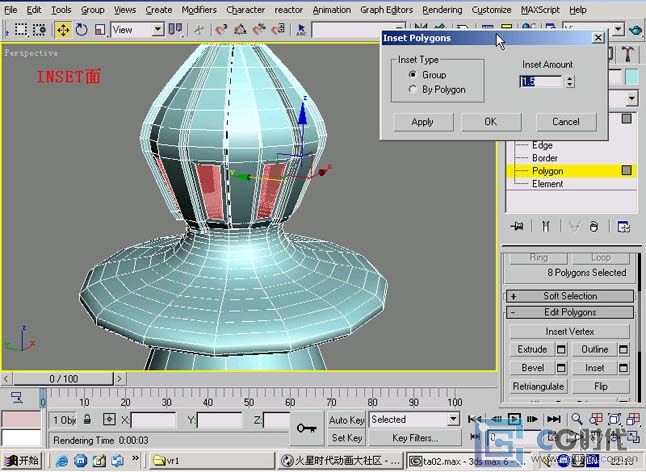Click the Flip button
The height and width of the screenshot is (472, 646).
601,386
